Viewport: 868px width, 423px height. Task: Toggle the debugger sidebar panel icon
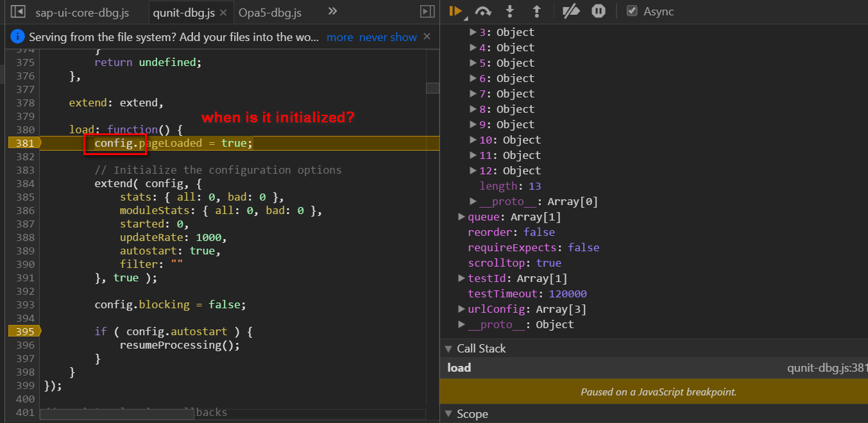pos(427,12)
